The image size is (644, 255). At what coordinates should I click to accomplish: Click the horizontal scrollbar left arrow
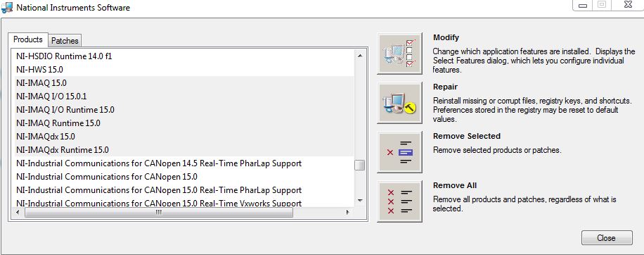(x=18, y=212)
